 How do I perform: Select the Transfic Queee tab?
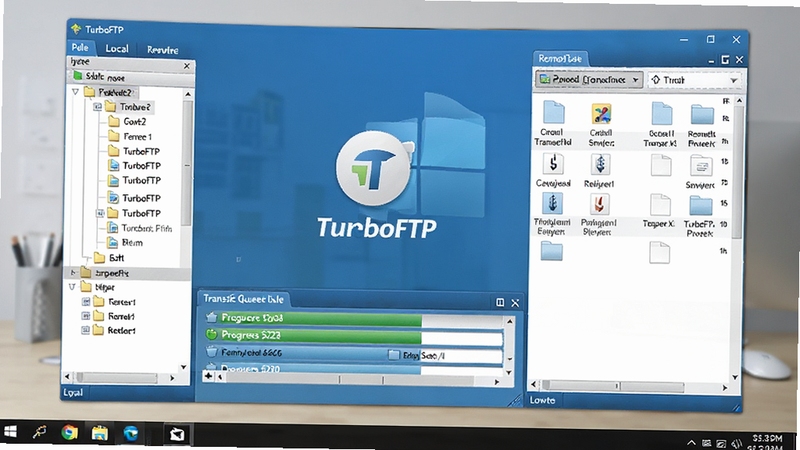click(x=243, y=298)
